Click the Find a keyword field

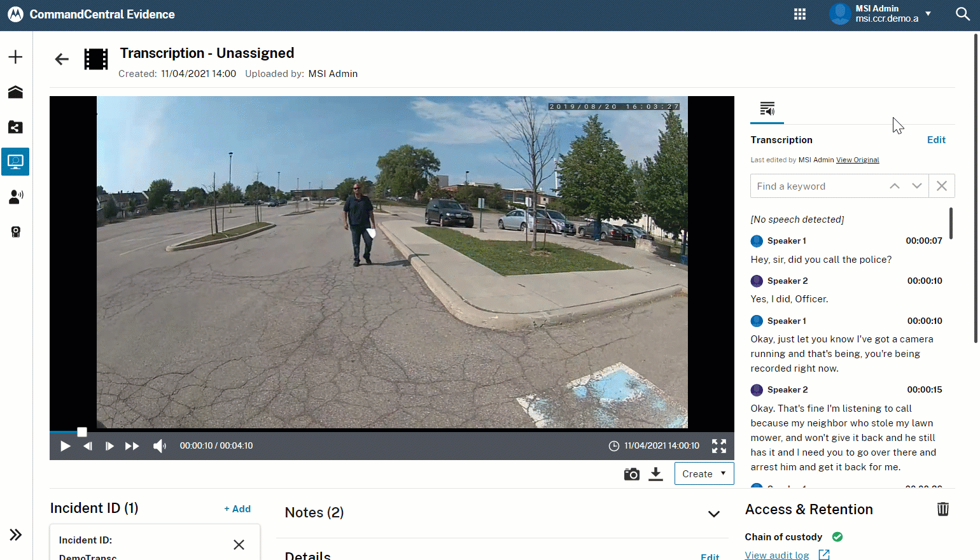[818, 186]
